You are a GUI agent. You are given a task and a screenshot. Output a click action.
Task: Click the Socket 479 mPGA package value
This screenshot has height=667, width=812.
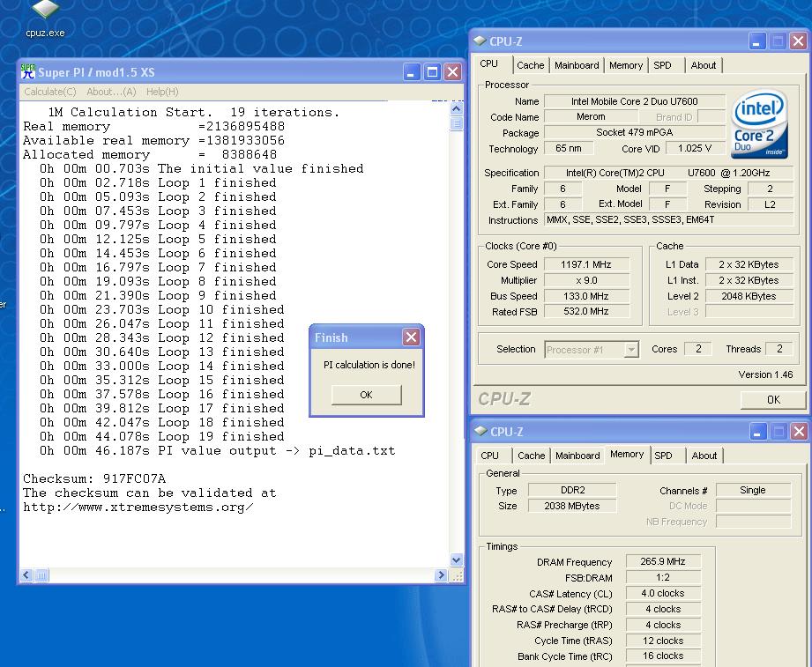coord(635,132)
